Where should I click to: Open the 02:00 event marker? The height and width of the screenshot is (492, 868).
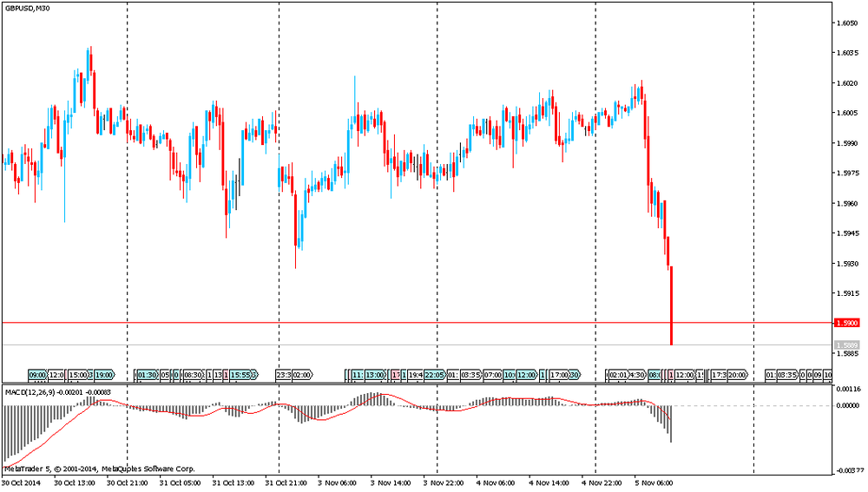click(x=302, y=375)
